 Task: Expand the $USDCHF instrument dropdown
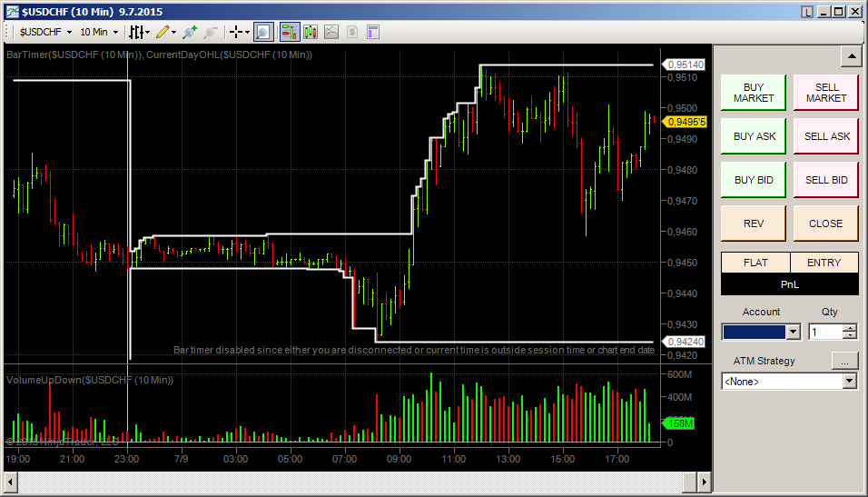(46, 32)
